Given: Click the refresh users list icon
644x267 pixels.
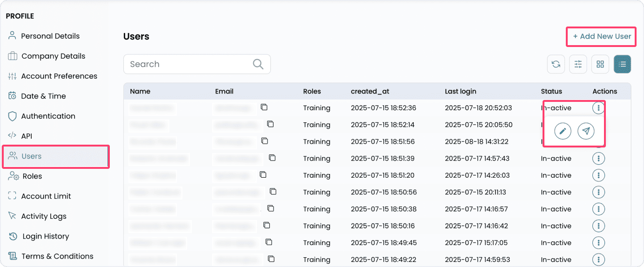Looking at the screenshot, I should (x=556, y=65).
